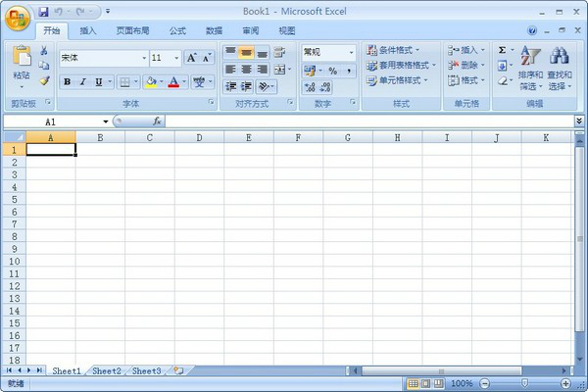588x392 pixels.
Task: Open the 插入 ribbon tab
Action: (88, 30)
